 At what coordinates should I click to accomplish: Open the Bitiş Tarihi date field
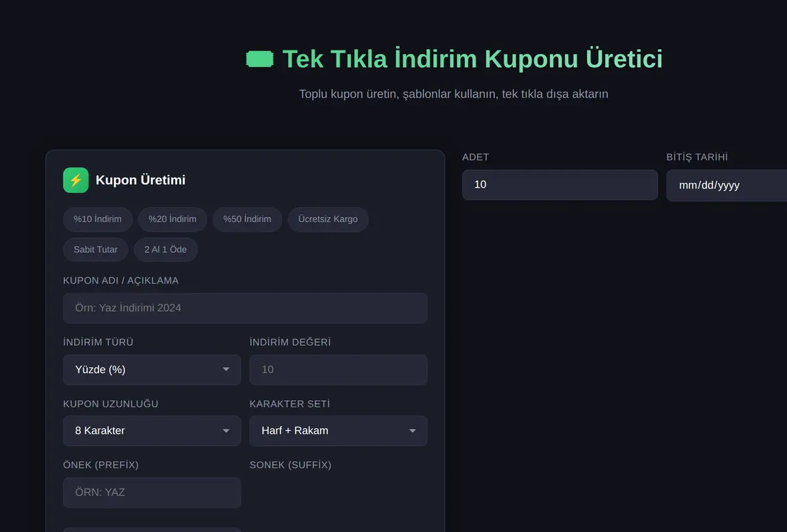click(727, 186)
